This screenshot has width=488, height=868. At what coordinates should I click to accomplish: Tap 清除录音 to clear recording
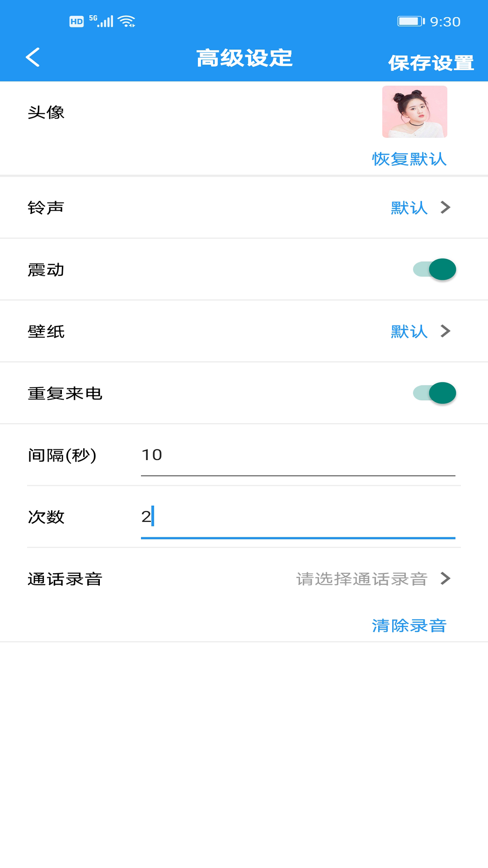tap(409, 626)
